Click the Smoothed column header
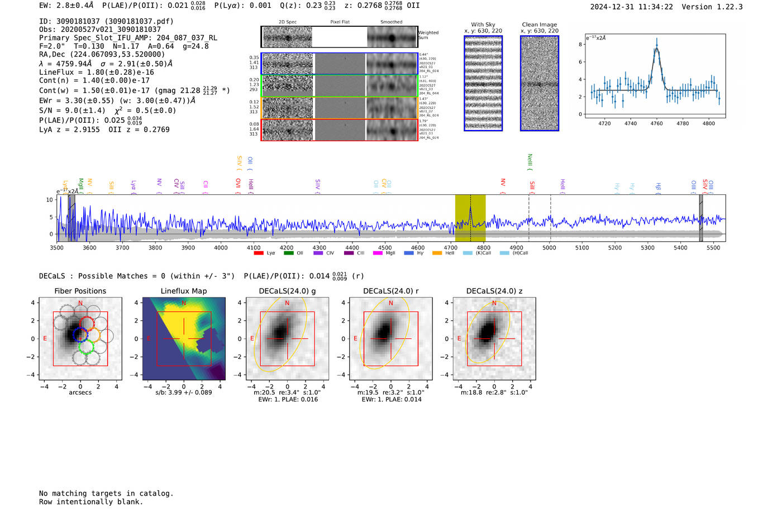The width and height of the screenshot is (782, 532). pyautogui.click(x=392, y=22)
